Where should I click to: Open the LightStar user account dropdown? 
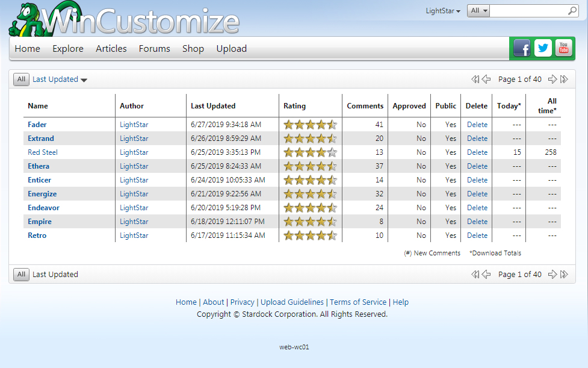[443, 11]
